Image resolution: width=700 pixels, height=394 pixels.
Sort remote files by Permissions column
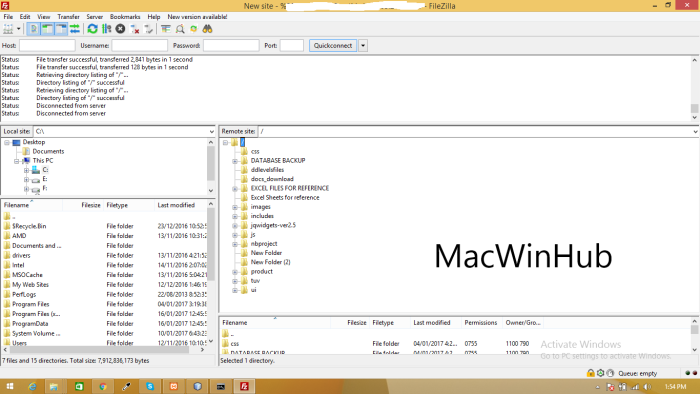click(481, 323)
